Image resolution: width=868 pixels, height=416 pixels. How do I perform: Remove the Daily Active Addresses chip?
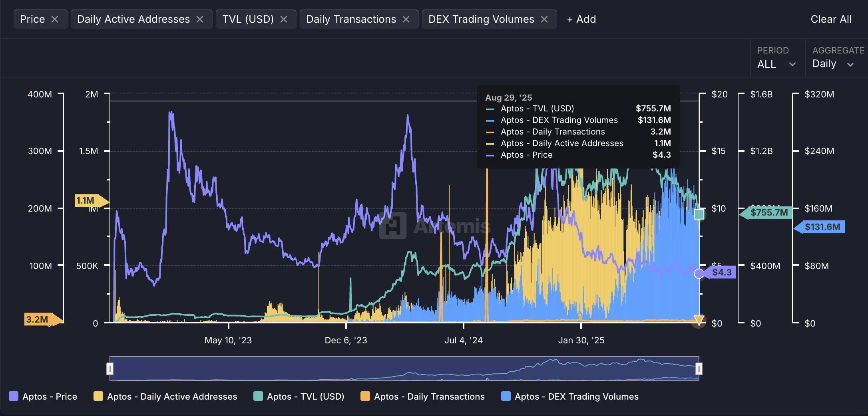pyautogui.click(x=200, y=19)
